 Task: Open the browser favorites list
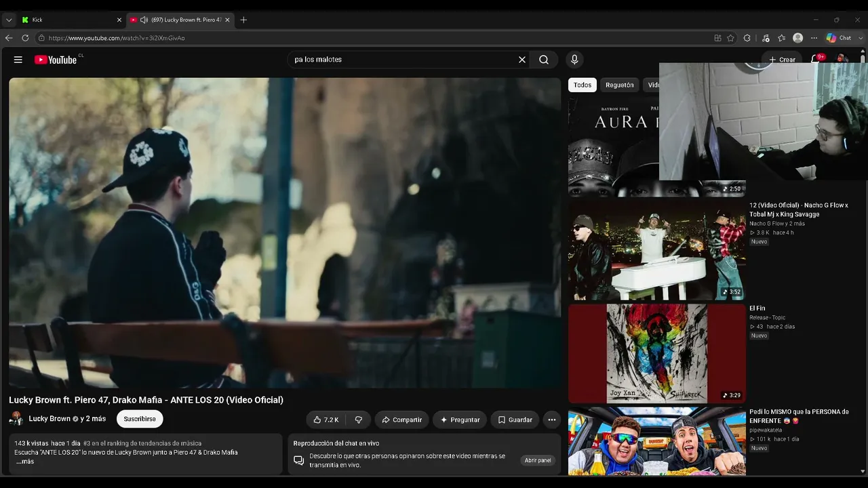(782, 38)
